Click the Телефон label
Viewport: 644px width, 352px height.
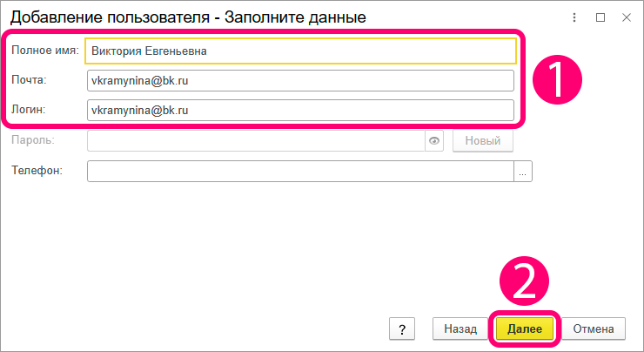point(37,170)
